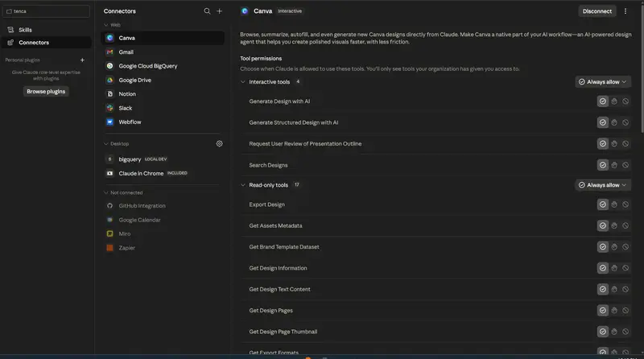Viewport: 644px width, 359px height.
Task: Always allow Generate Design with AI
Action: pos(602,101)
